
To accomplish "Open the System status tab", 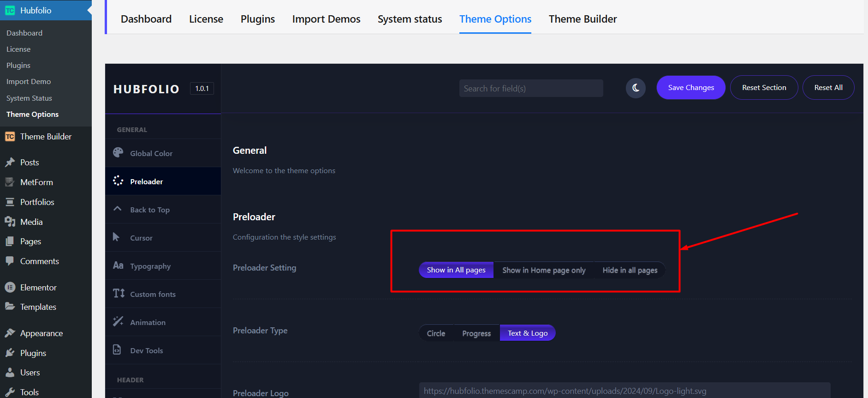I will pos(410,19).
